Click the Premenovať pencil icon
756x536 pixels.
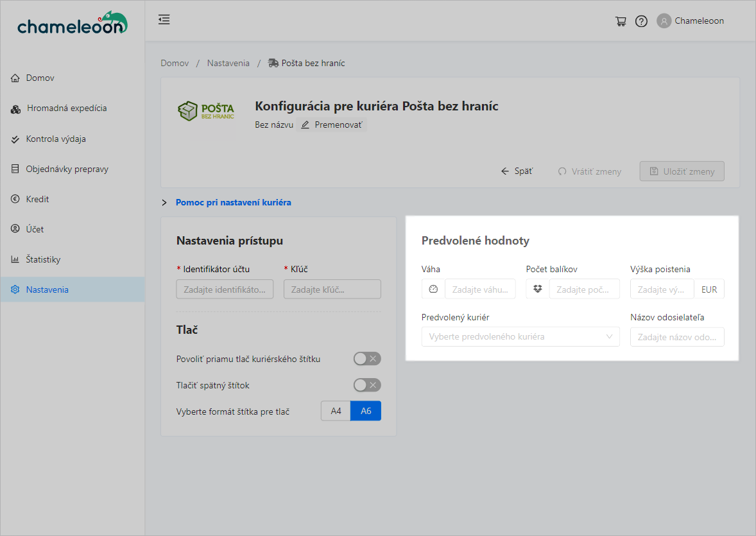pyautogui.click(x=305, y=125)
